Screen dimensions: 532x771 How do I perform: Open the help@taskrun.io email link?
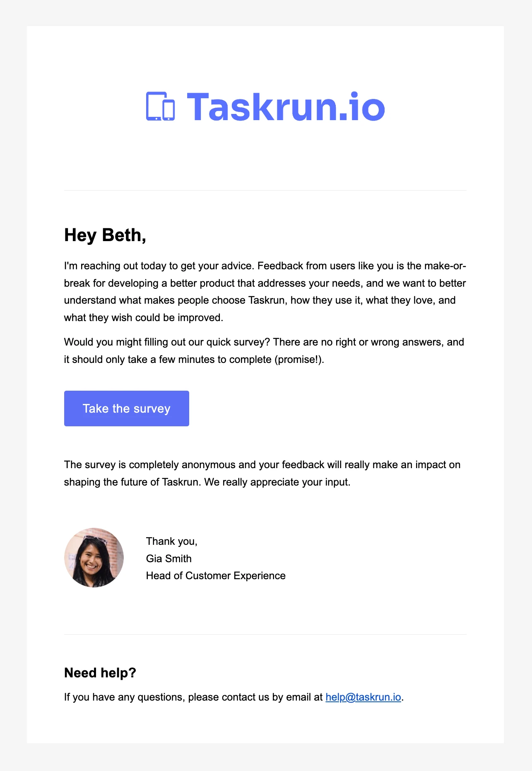[x=363, y=697]
